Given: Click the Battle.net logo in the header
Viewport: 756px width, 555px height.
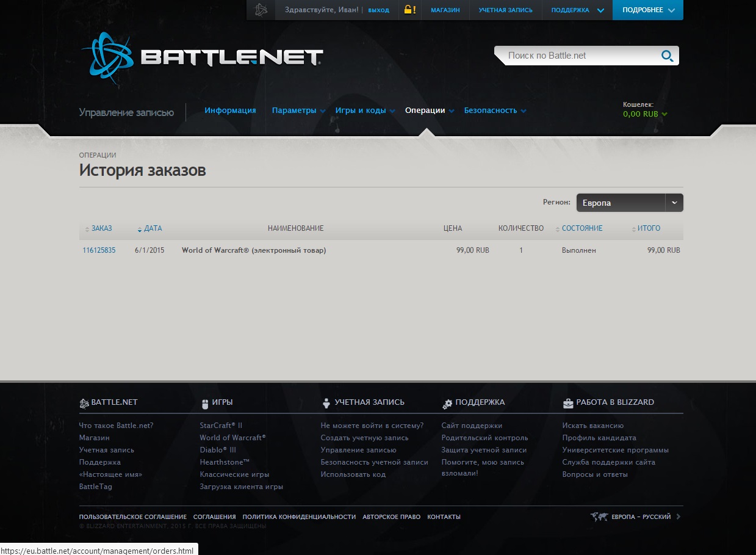Looking at the screenshot, I should coord(203,57).
